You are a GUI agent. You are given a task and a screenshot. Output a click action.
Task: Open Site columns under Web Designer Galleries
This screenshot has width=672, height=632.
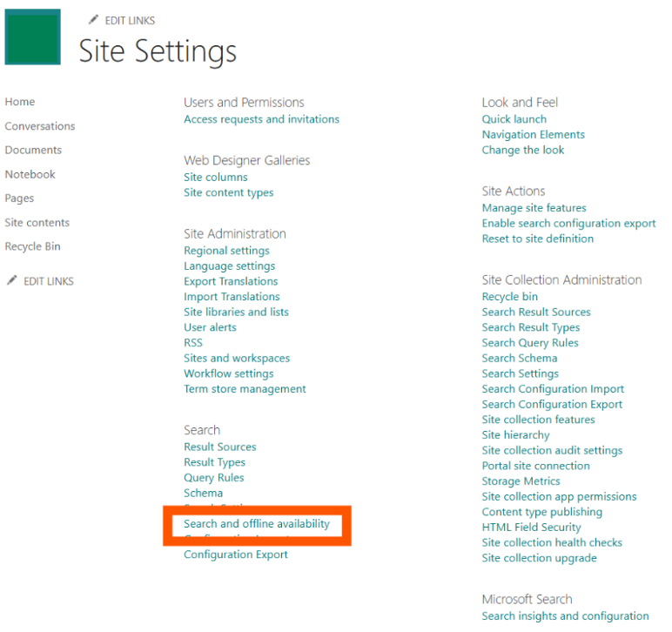216,178
